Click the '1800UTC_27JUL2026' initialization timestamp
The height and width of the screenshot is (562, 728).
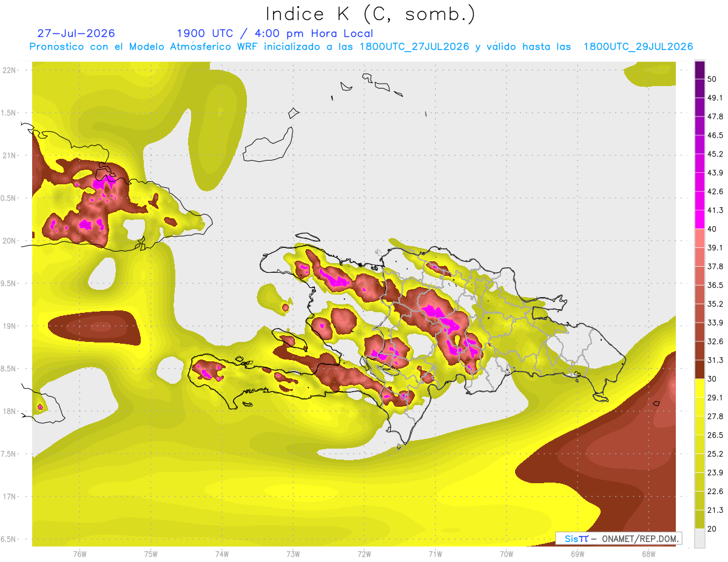click(x=414, y=47)
